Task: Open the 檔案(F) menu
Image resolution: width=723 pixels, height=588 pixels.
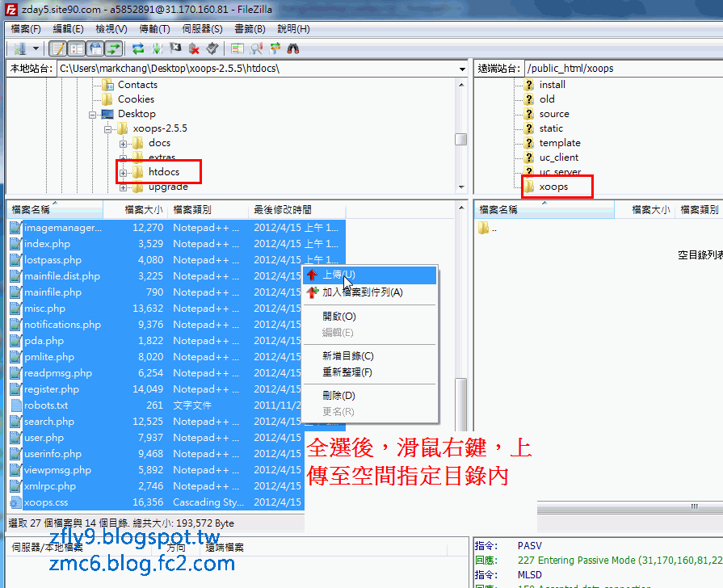Action: (x=26, y=29)
